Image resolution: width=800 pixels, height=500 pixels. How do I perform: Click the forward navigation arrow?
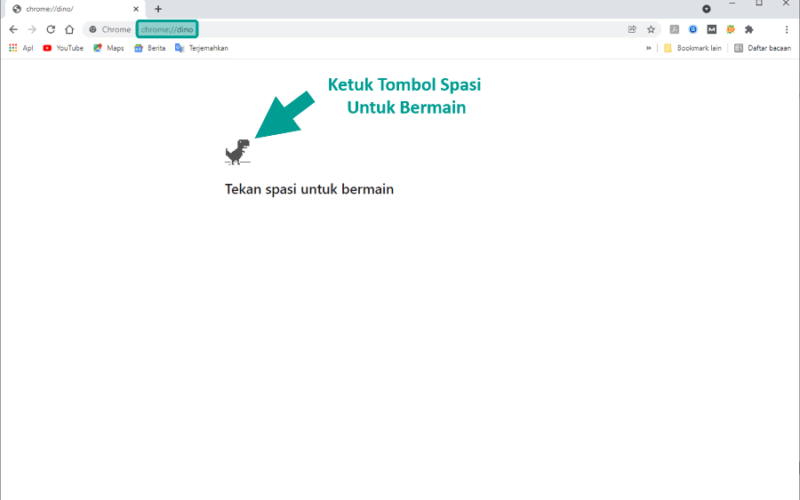click(x=32, y=30)
